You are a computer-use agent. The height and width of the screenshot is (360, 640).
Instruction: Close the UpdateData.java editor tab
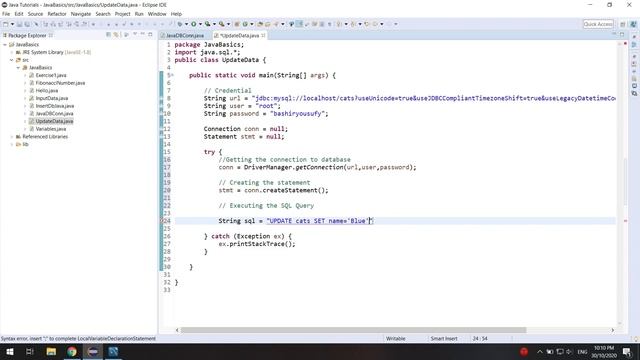pyautogui.click(x=263, y=36)
